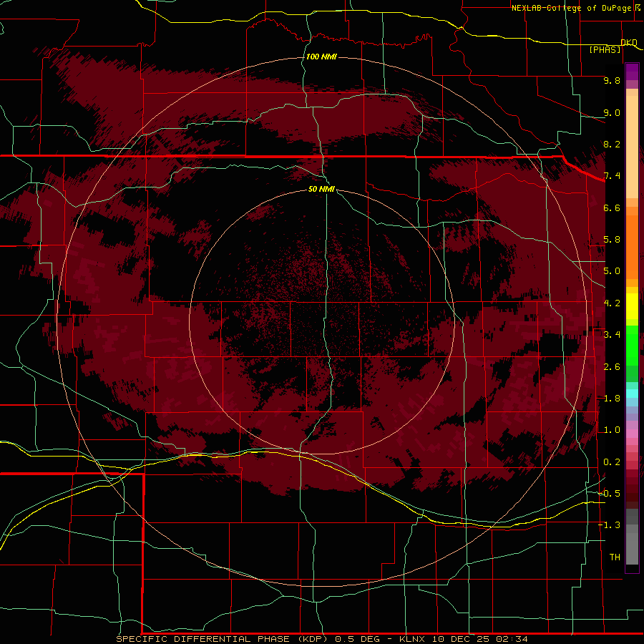This screenshot has height=644, width=644.
Task: Click the 3.4 scale value
Action: pyautogui.click(x=612, y=335)
